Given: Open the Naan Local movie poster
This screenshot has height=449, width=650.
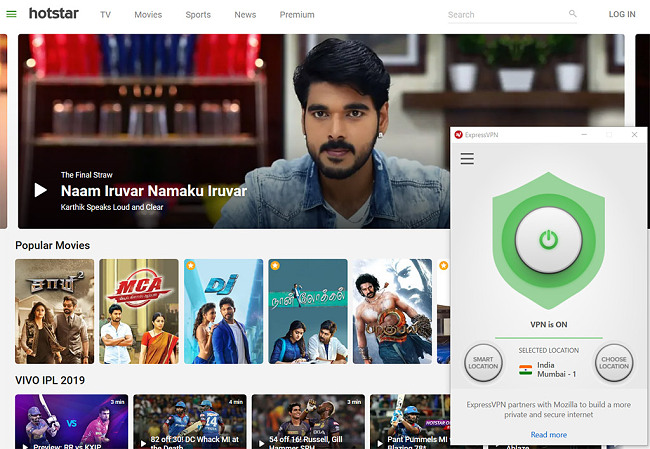Looking at the screenshot, I should click(308, 311).
